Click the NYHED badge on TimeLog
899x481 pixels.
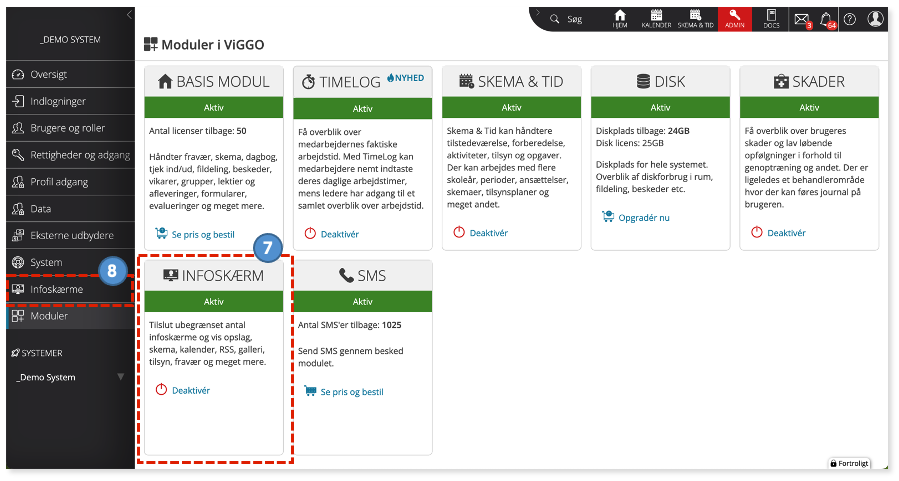pos(405,78)
